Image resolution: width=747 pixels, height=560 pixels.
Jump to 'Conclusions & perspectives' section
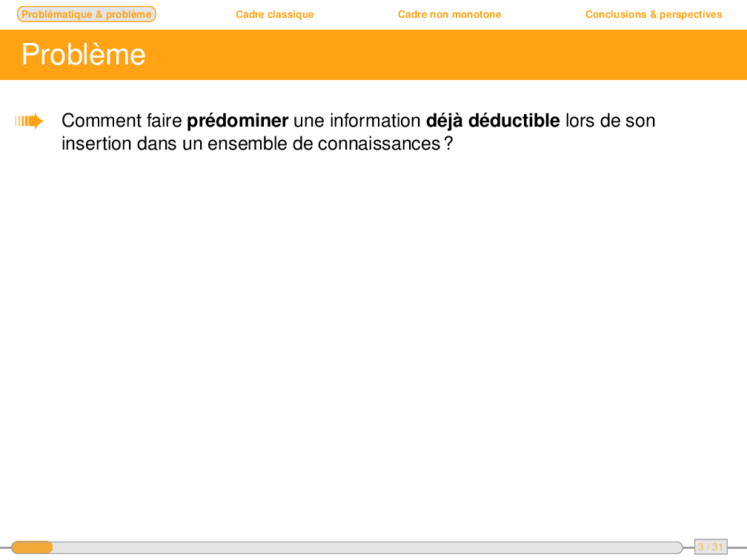[x=653, y=14]
